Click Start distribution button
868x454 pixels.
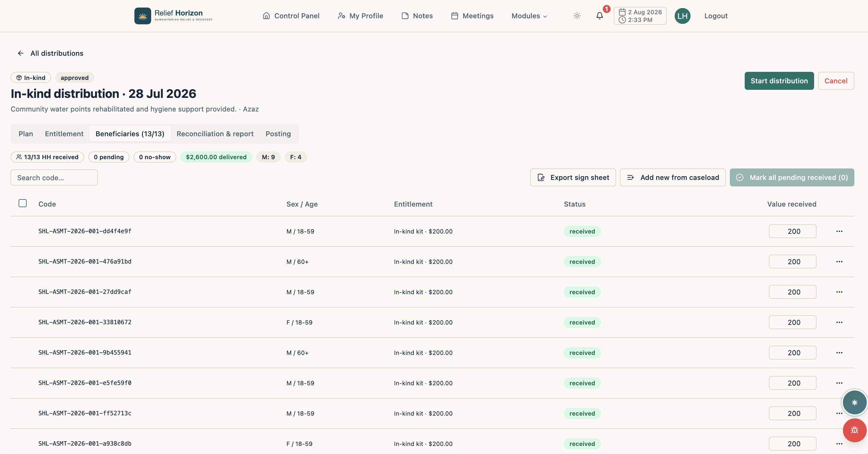pos(779,81)
